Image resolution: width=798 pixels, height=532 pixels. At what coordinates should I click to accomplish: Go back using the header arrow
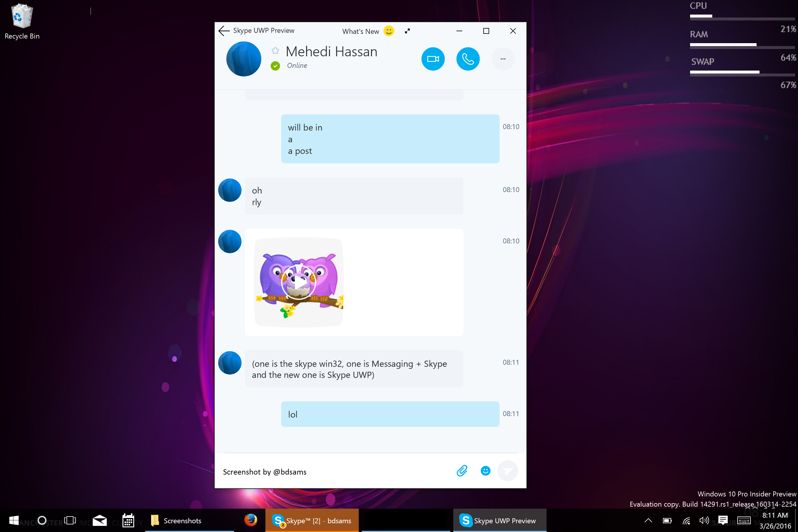(x=224, y=31)
